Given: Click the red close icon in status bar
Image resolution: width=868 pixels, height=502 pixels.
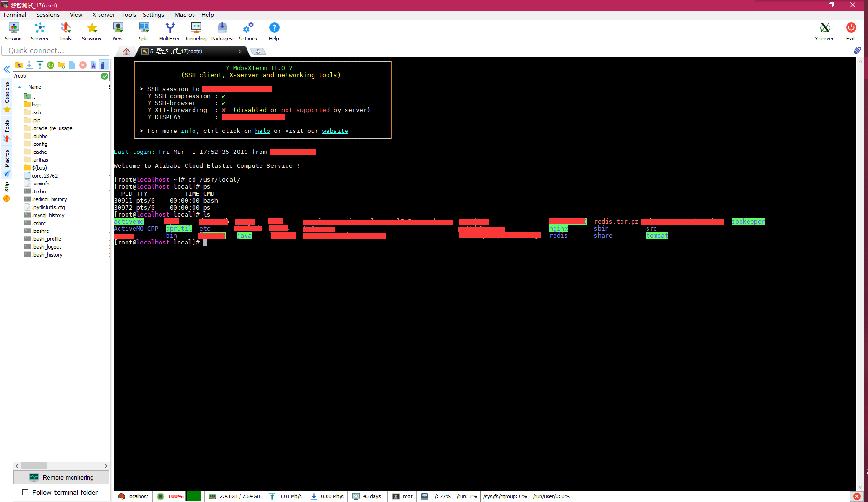Looking at the screenshot, I should pyautogui.click(x=856, y=496).
